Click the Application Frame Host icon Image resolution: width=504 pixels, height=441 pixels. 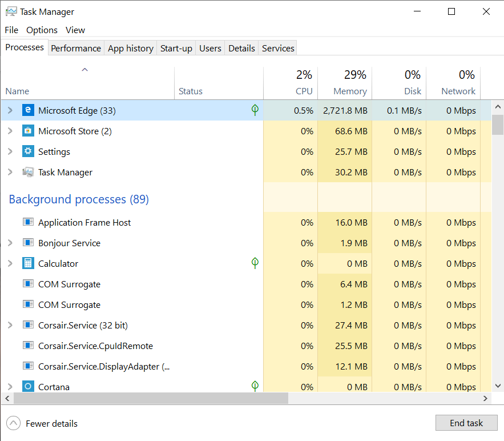pyautogui.click(x=28, y=222)
